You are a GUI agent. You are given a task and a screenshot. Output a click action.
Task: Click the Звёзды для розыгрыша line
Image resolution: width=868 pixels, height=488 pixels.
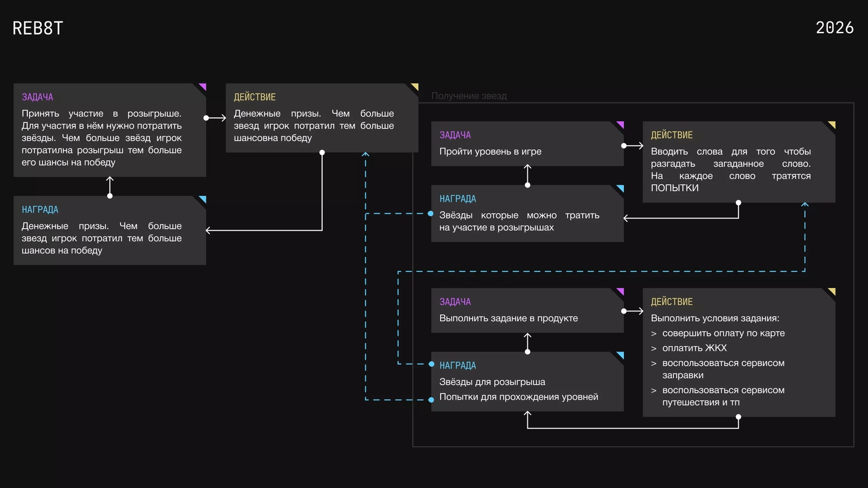tap(492, 382)
